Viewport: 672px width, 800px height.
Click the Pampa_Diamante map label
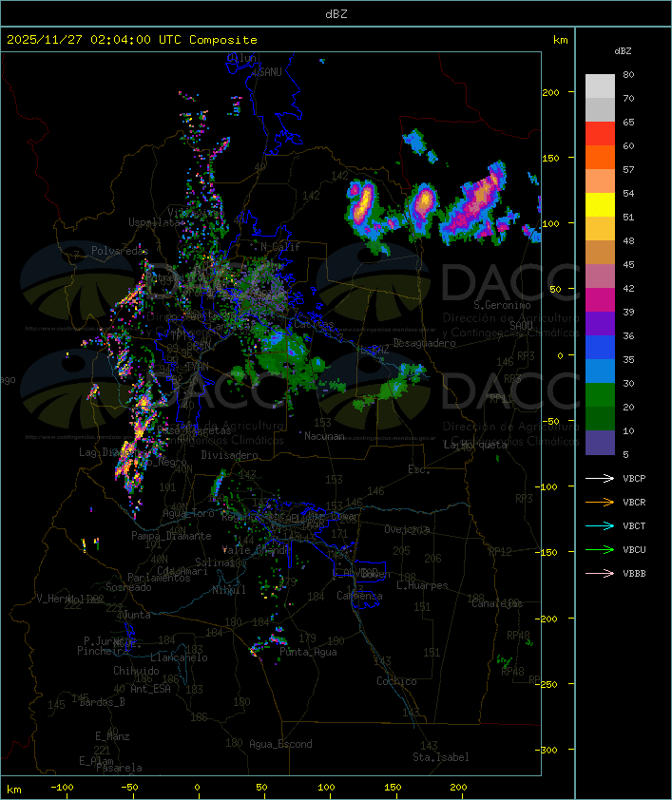(x=171, y=536)
